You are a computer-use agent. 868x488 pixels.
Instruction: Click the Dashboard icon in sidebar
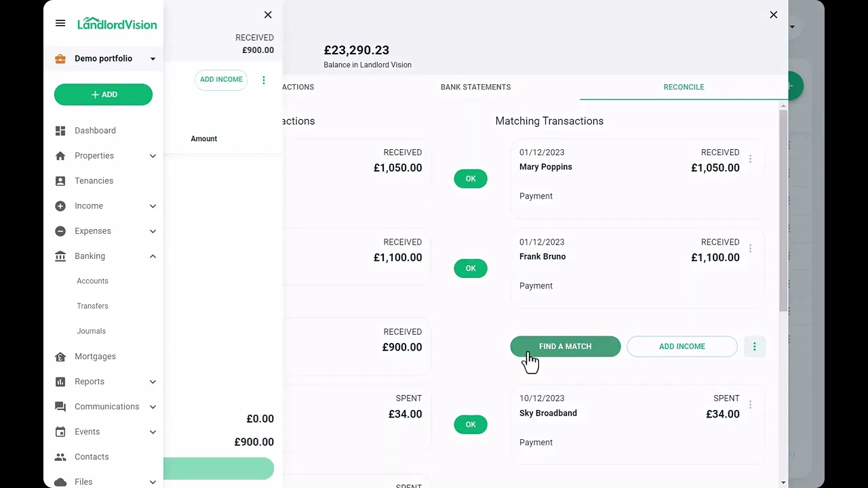tap(60, 130)
